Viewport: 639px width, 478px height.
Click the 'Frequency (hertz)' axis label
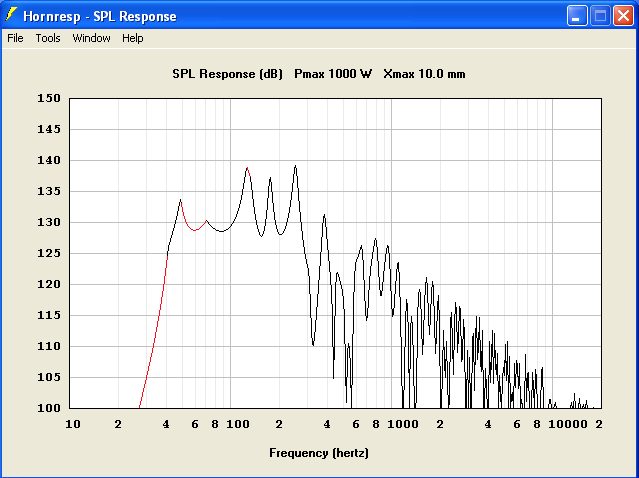point(319,453)
